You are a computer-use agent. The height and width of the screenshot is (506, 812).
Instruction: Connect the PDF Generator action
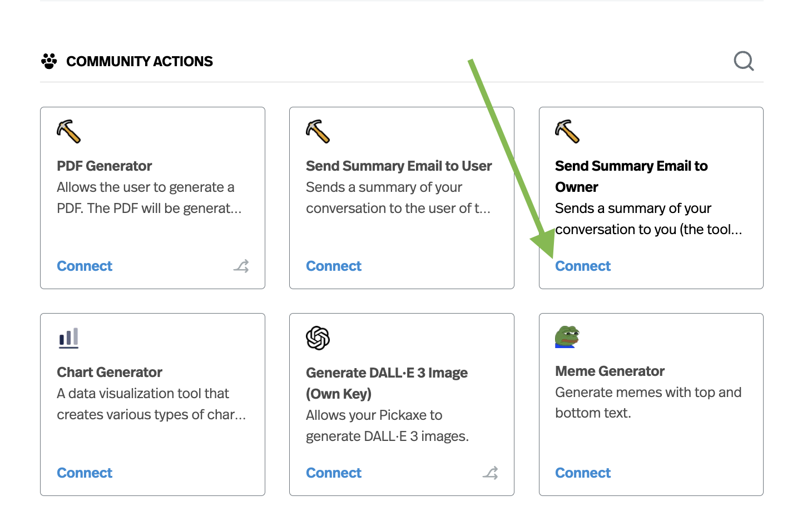pyautogui.click(x=85, y=266)
